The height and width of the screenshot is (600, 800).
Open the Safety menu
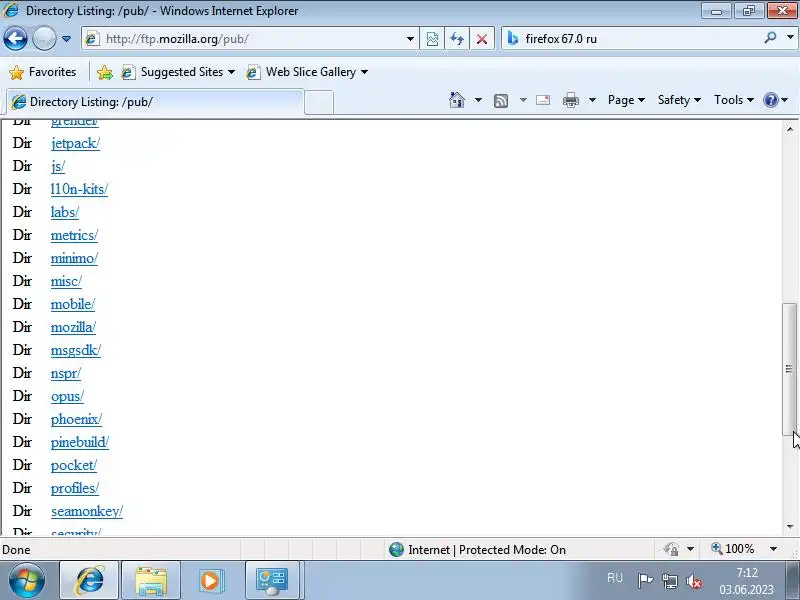(679, 100)
